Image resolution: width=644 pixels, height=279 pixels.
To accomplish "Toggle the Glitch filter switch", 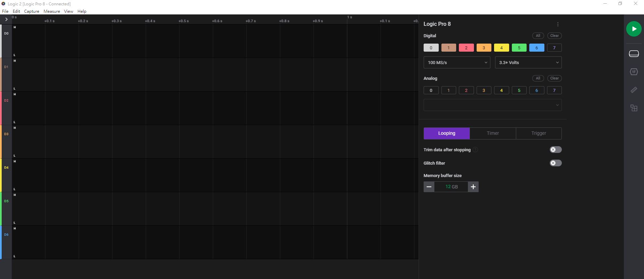I will pyautogui.click(x=555, y=163).
